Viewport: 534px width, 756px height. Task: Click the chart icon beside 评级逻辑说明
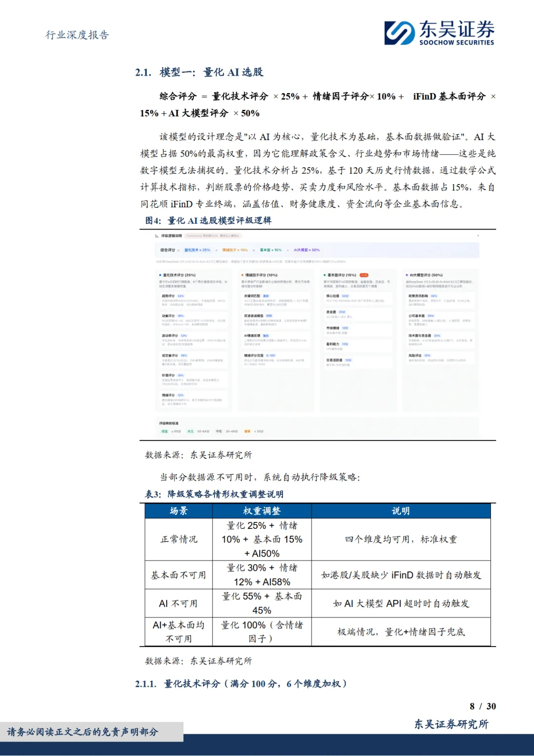pos(157,236)
